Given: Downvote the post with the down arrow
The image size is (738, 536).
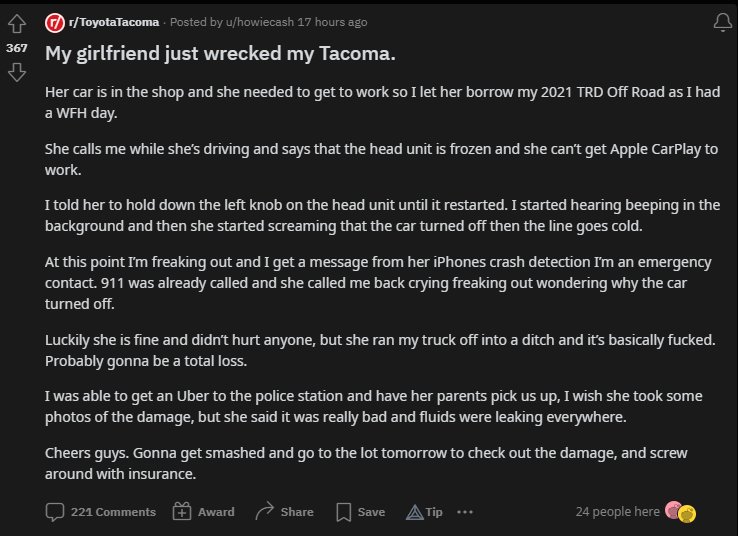Looking at the screenshot, I should click(17, 72).
